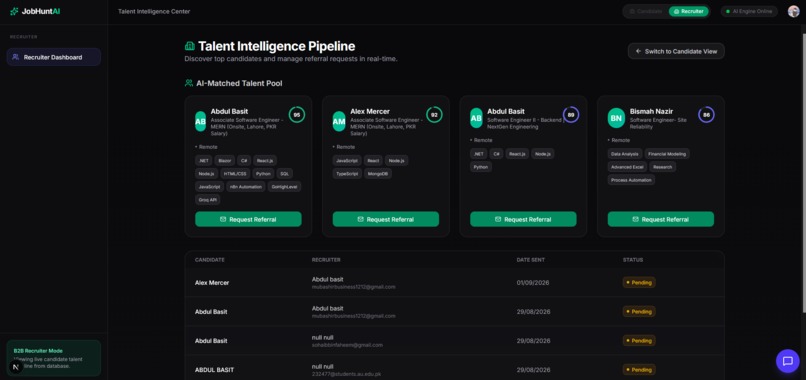Screen dimensions: 806x380
Task: Click the Bismah Nazir candidate name
Action: [651, 111]
